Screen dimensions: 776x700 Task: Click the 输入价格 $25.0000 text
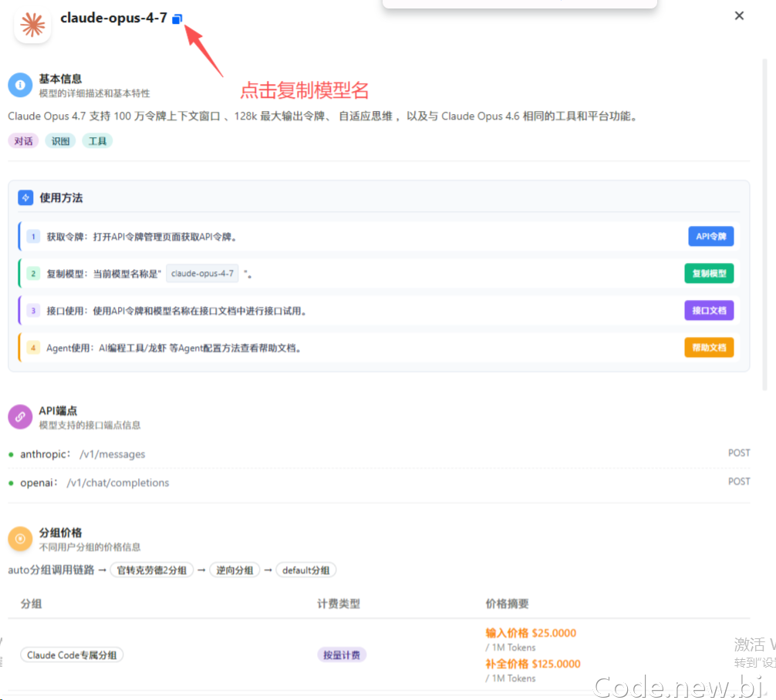(x=531, y=633)
